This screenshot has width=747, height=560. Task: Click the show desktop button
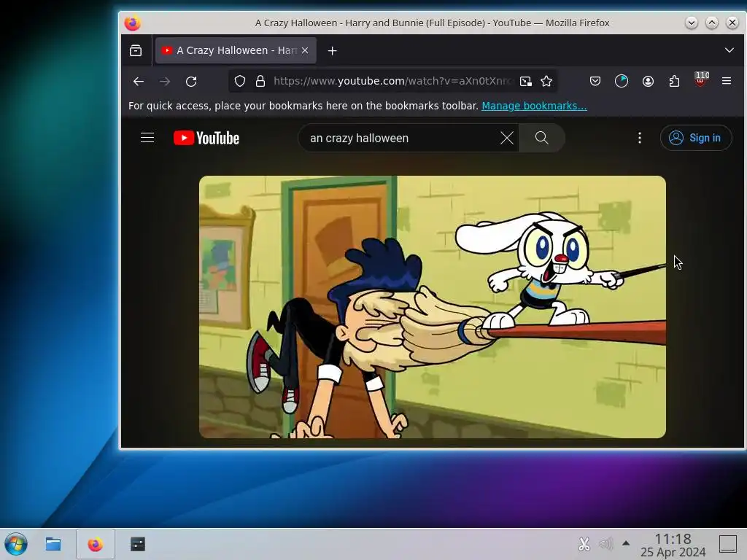[728, 544]
